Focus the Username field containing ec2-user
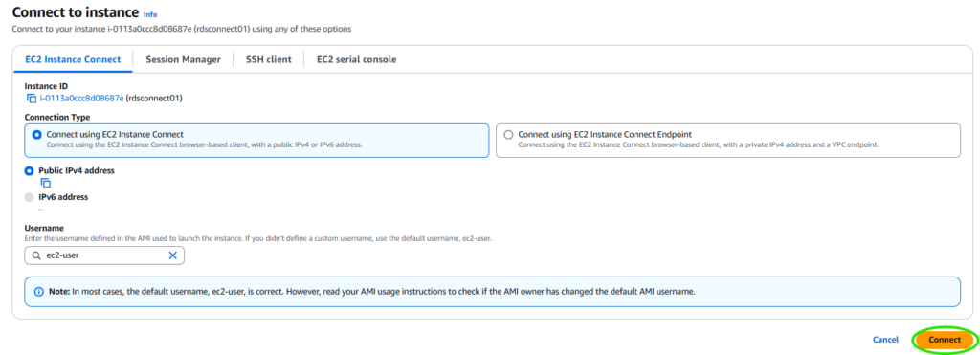The width and height of the screenshot is (980, 355). point(104,255)
